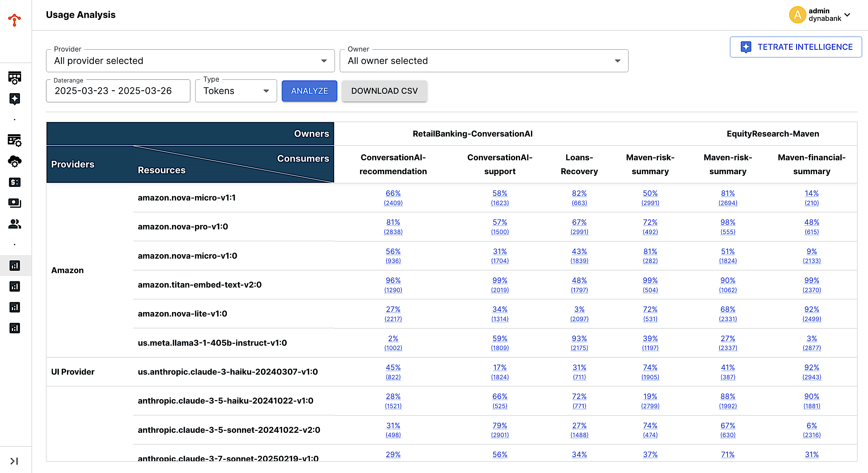The height and width of the screenshot is (473, 868).
Task: Open the Type dropdown showing Tokens
Action: [x=236, y=91]
